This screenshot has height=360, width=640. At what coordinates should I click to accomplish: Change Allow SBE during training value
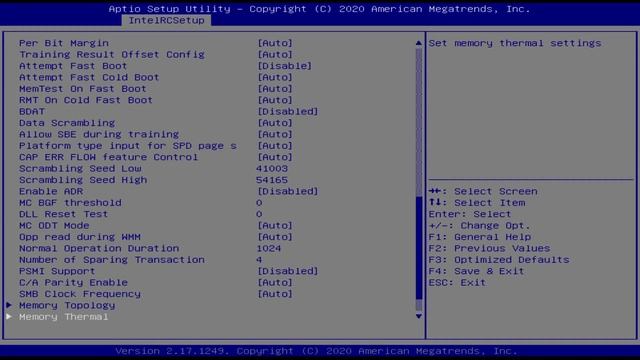coord(275,134)
